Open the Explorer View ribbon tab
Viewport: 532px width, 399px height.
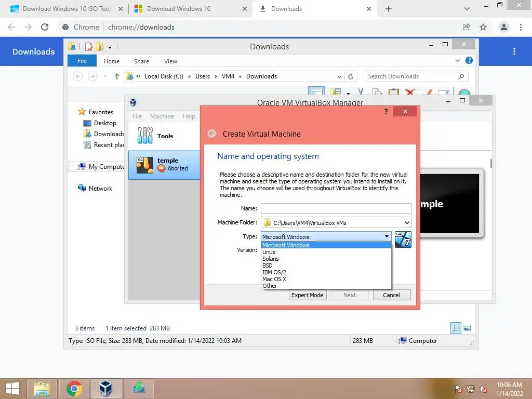point(170,61)
